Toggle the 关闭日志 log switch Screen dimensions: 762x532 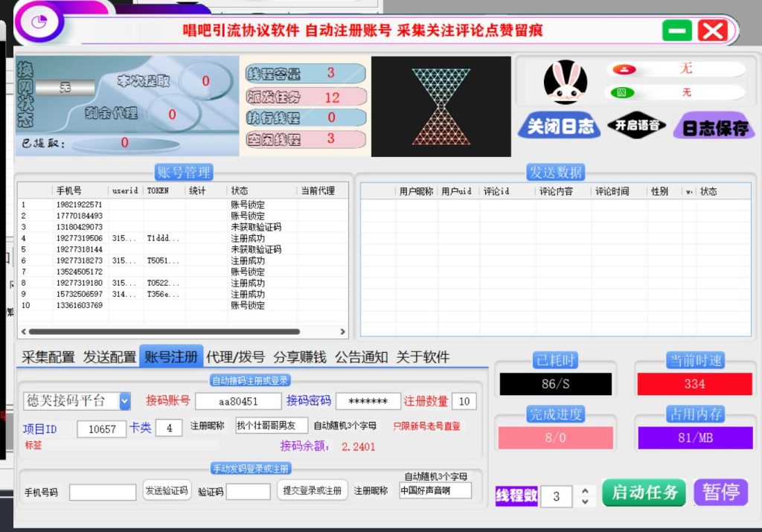click(x=560, y=126)
